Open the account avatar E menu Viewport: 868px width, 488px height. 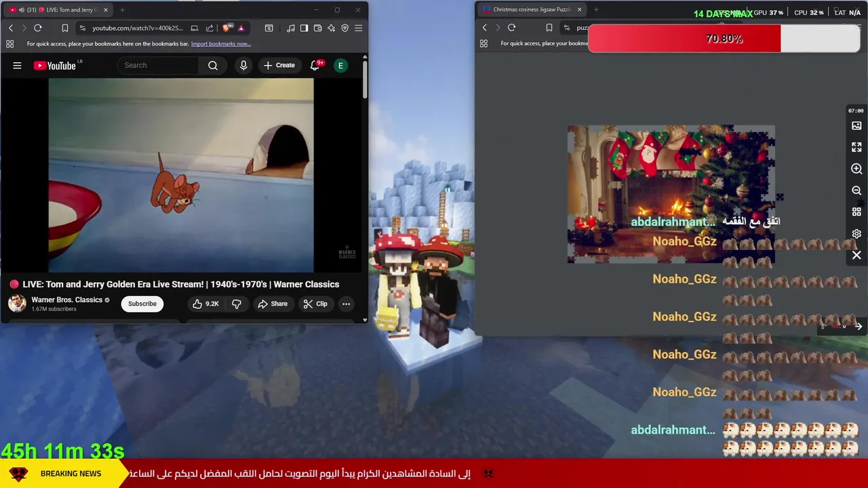(x=341, y=66)
